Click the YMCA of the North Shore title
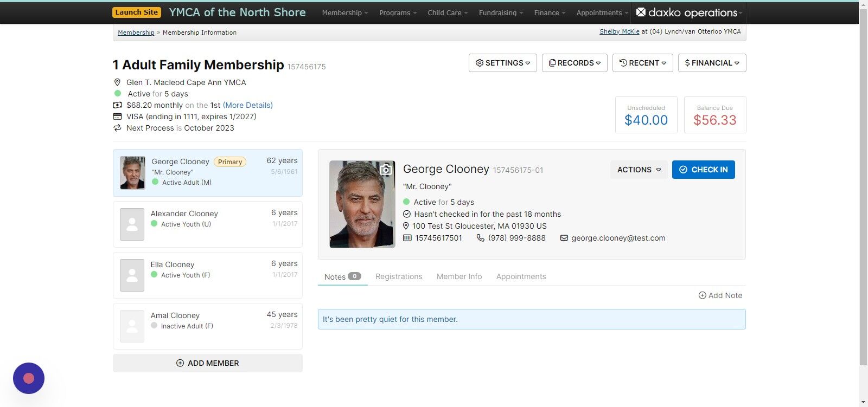This screenshot has height=407, width=868. pos(238,12)
